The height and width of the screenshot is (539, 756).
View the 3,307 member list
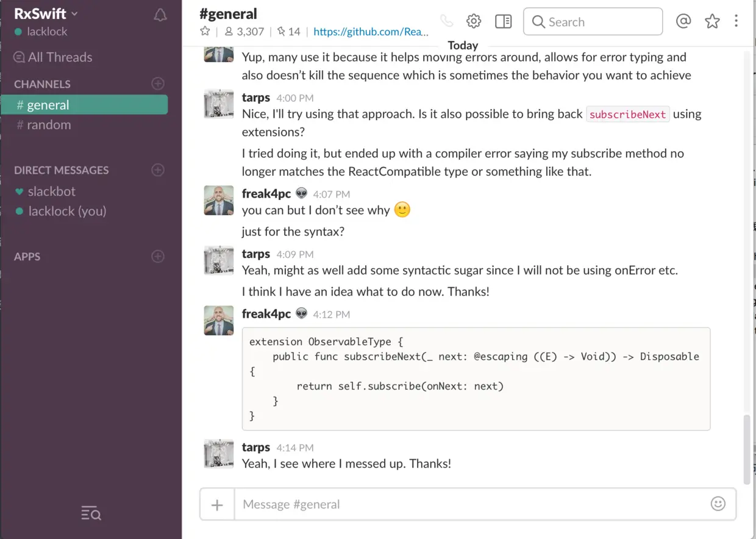(x=244, y=32)
